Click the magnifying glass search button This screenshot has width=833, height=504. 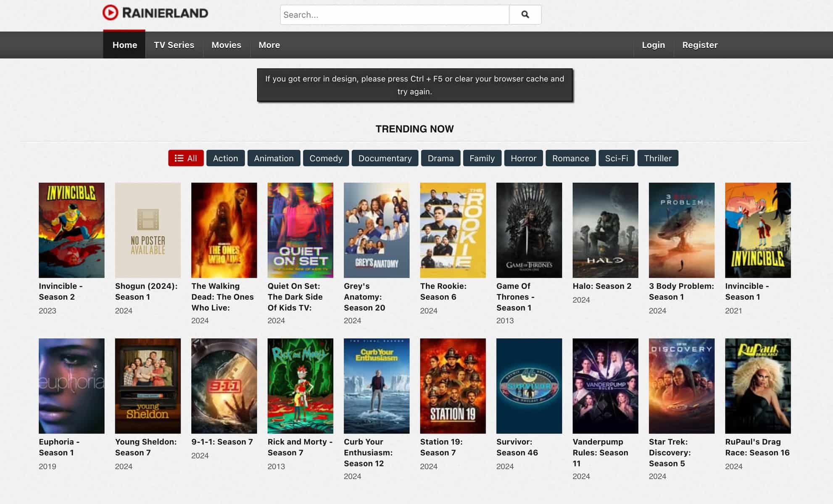click(525, 15)
